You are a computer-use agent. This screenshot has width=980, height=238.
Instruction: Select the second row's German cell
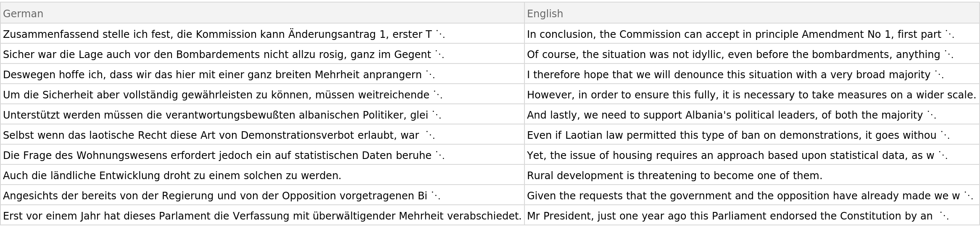(262, 53)
